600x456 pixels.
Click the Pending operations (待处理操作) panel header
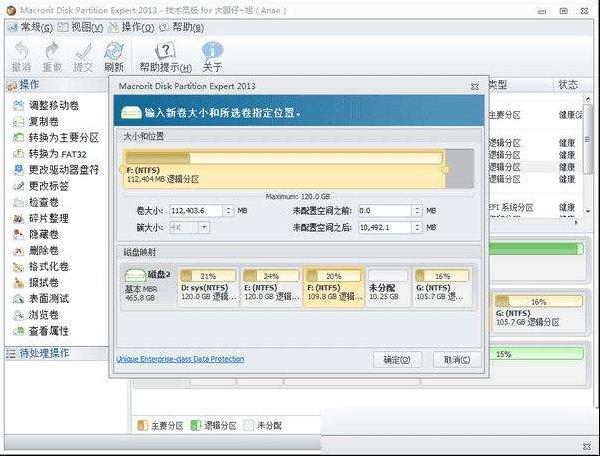57,353
